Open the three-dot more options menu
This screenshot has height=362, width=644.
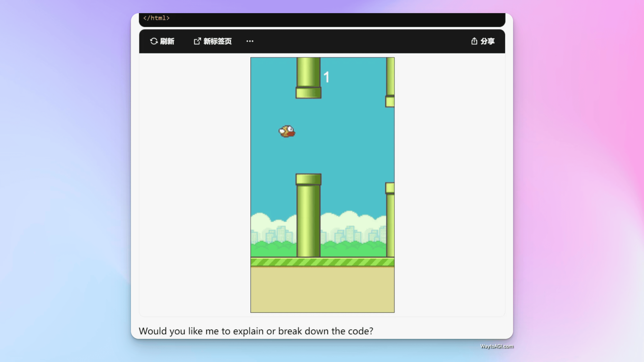pyautogui.click(x=250, y=41)
